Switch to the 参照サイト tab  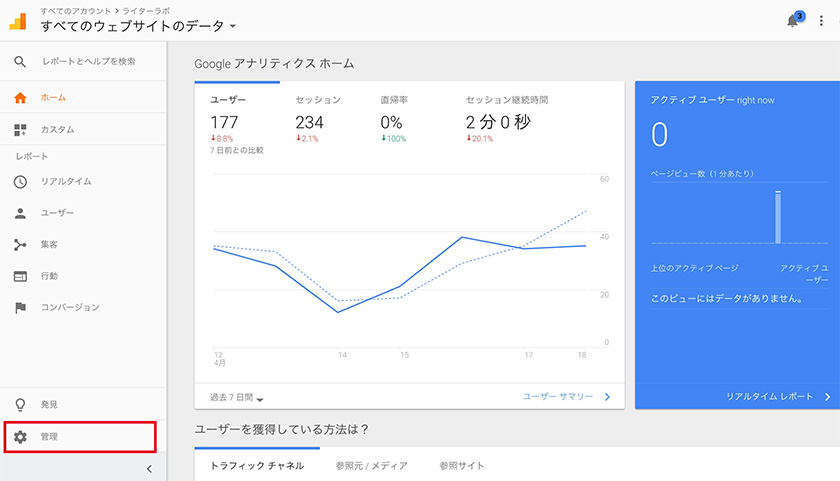coord(462,466)
